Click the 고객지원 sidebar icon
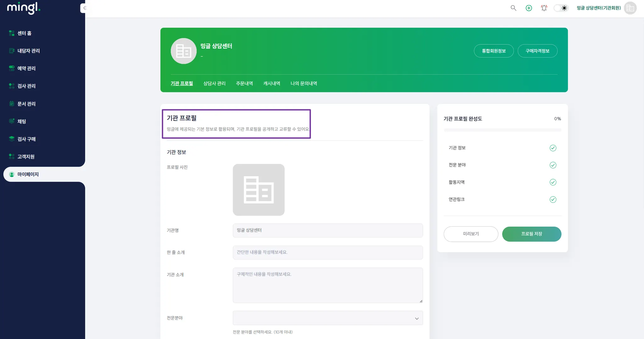Viewport: 644px width, 339px height. click(x=12, y=156)
